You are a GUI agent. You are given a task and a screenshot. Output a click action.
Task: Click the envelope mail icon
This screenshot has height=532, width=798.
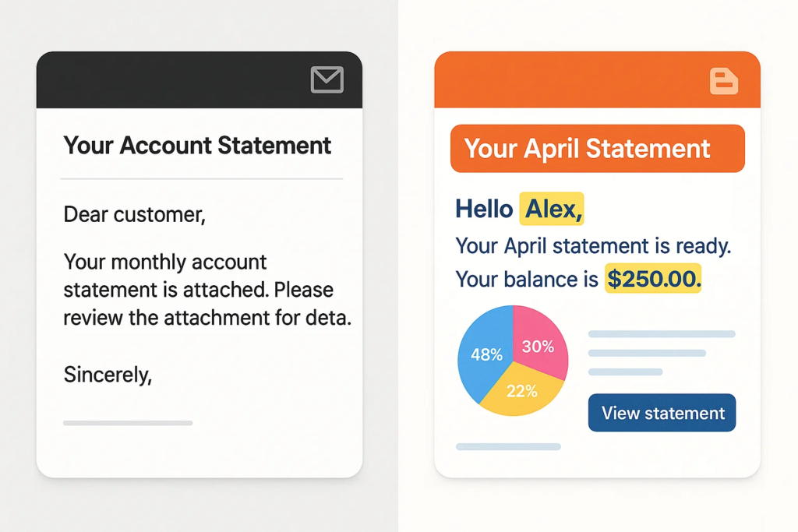pos(327,80)
